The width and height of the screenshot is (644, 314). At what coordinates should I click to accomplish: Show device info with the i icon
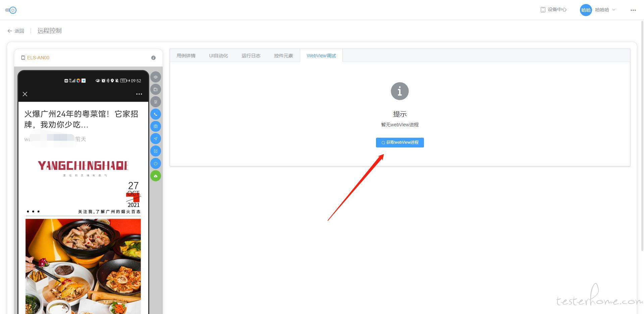click(153, 58)
